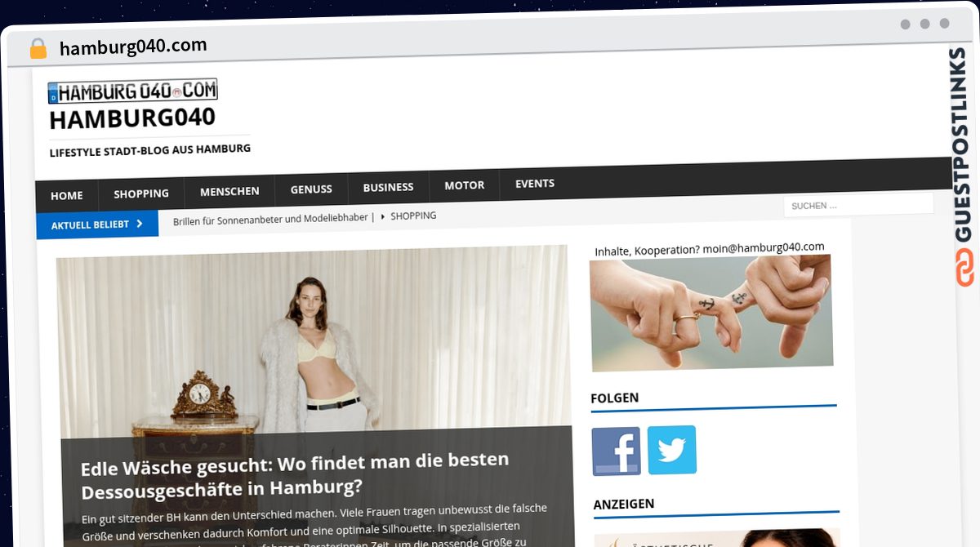Open ticker article Brillen für Sonnenanbeter

(x=270, y=219)
